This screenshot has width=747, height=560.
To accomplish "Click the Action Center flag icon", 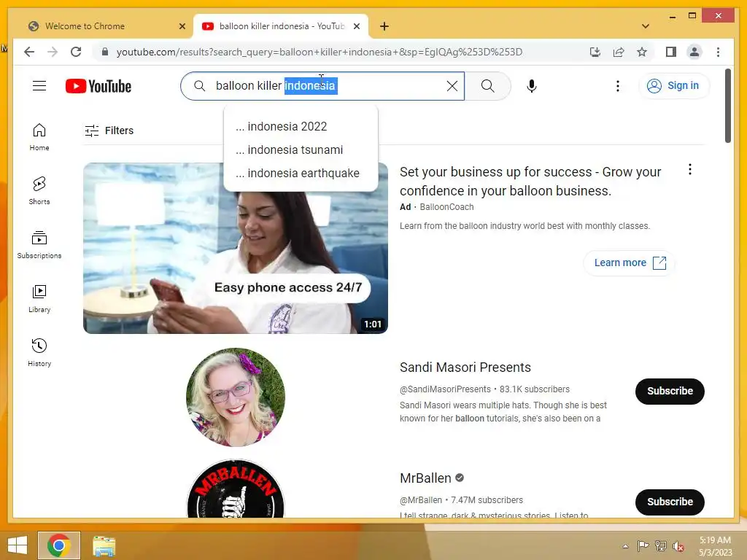I will (643, 546).
